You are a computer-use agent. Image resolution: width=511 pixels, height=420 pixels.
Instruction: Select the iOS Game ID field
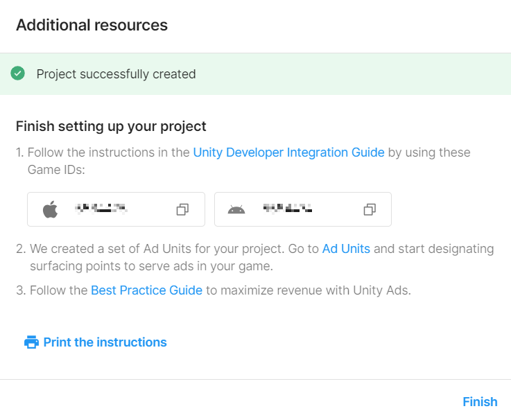(x=116, y=209)
